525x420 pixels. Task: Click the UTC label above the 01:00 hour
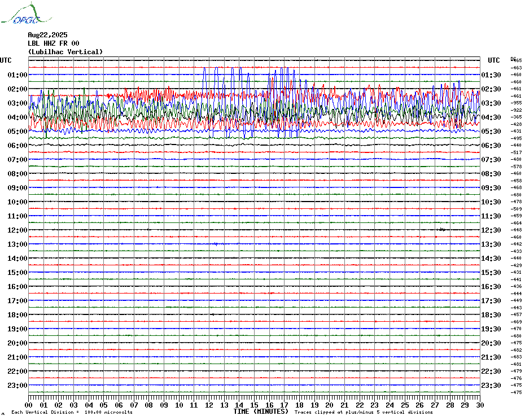click(6, 60)
